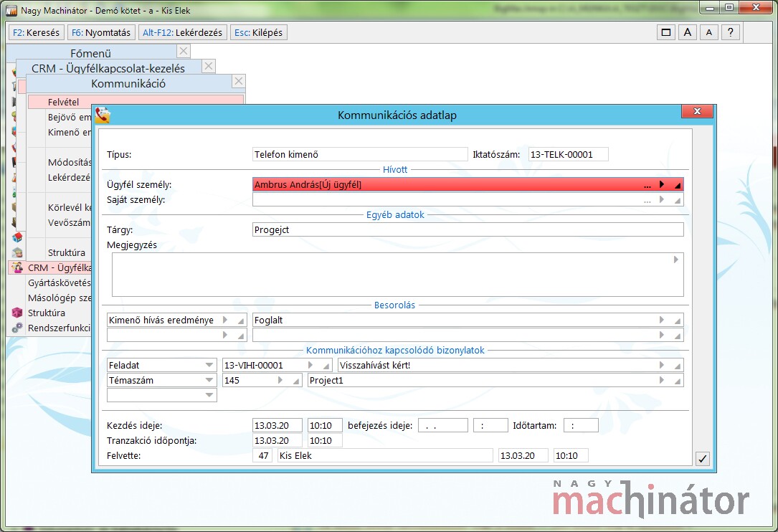
Task: Click right arrow in Foglalt field
Action: [662, 320]
